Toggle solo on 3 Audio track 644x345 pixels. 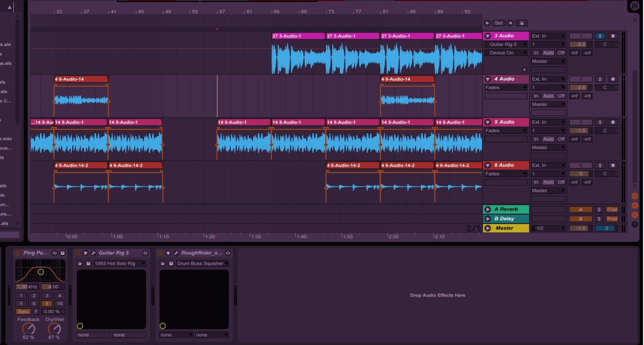[x=599, y=36]
